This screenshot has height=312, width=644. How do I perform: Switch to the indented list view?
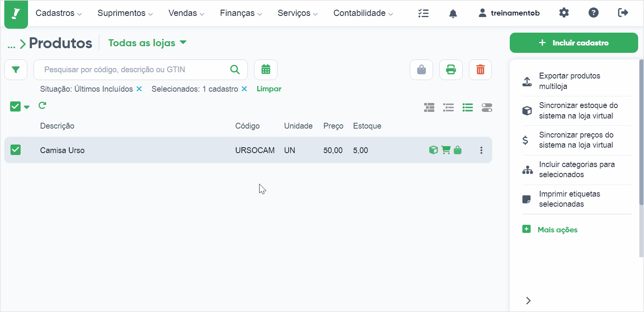coord(449,108)
